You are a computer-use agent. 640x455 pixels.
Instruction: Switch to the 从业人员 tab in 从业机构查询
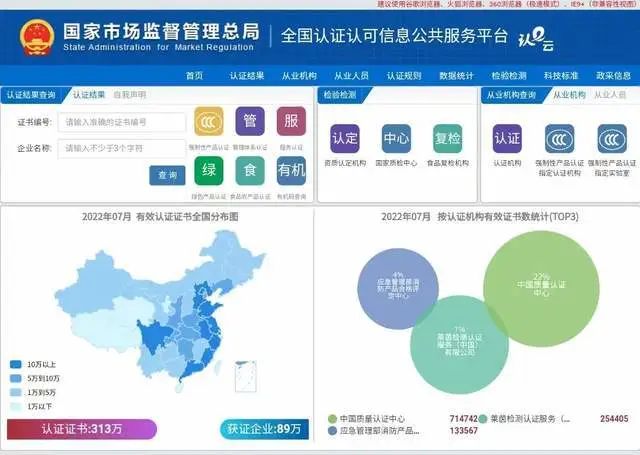coord(610,95)
